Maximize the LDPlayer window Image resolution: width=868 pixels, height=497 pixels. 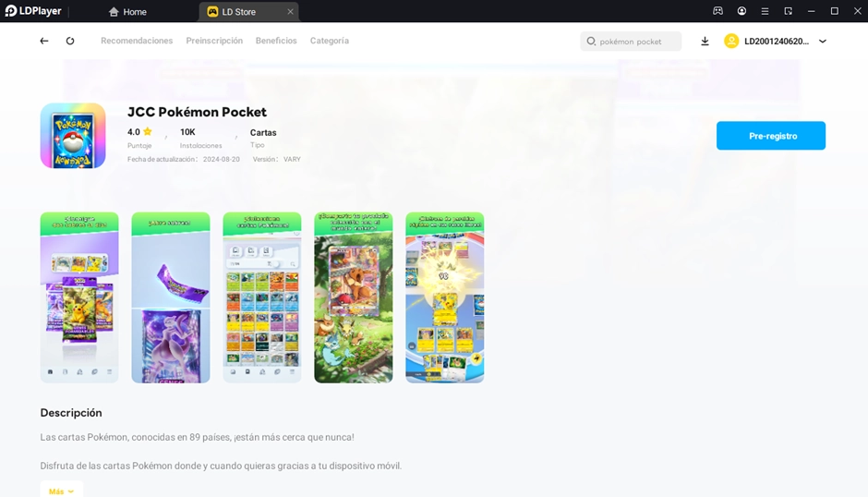click(835, 11)
